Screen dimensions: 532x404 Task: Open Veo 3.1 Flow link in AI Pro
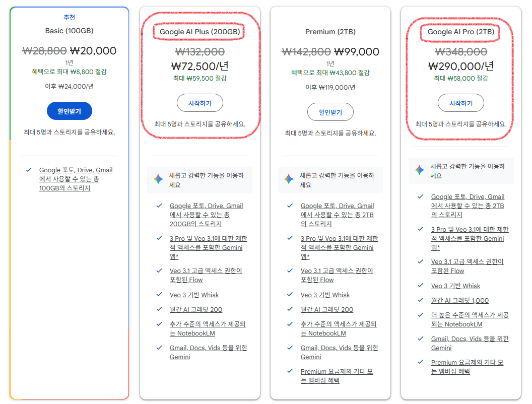[x=467, y=266]
